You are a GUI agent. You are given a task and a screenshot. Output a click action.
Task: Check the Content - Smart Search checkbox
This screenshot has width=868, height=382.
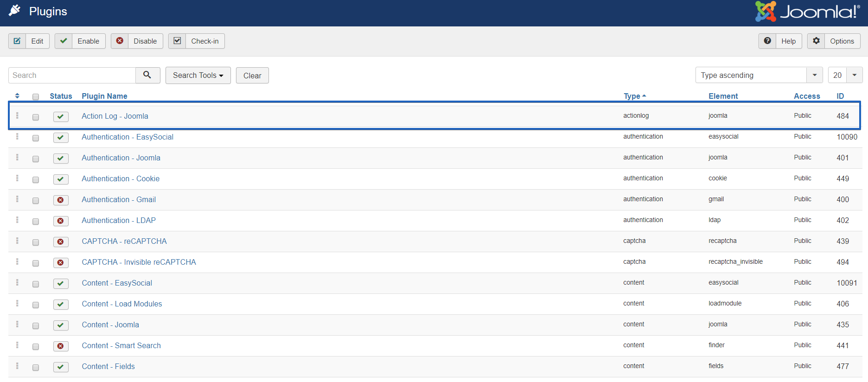pyautogui.click(x=36, y=347)
